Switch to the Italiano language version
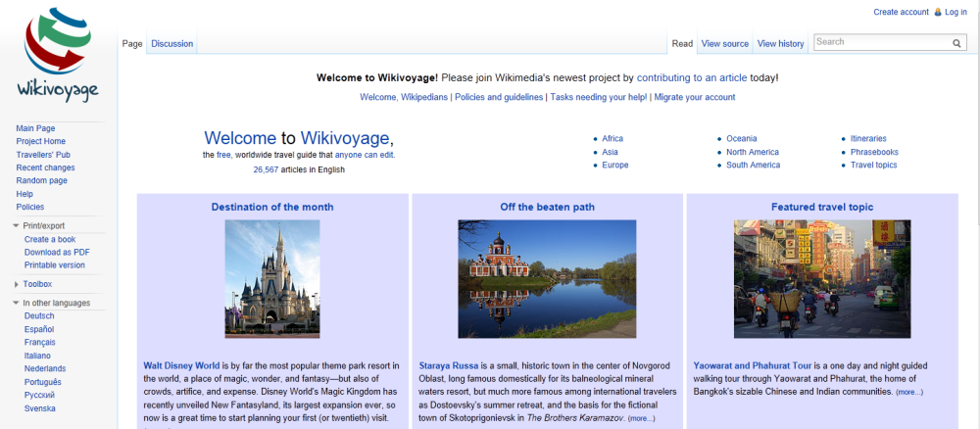Viewport: 980px width, 429px height. 37,356
